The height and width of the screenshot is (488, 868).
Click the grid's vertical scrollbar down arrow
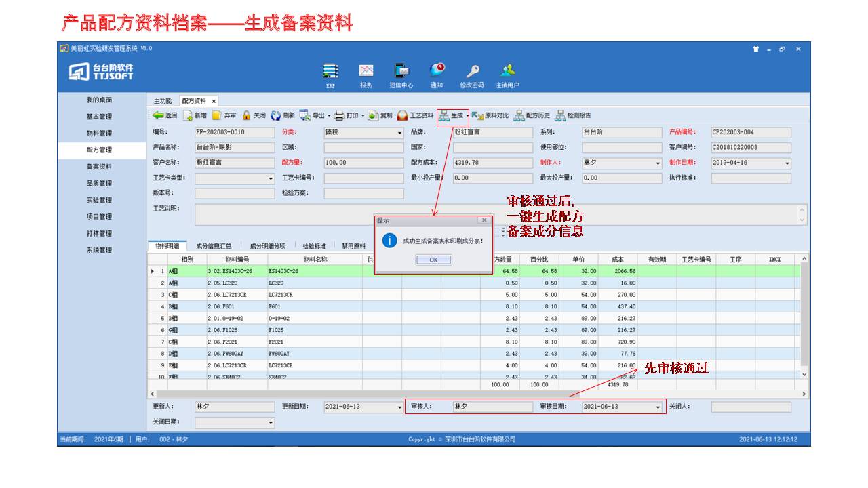805,374
